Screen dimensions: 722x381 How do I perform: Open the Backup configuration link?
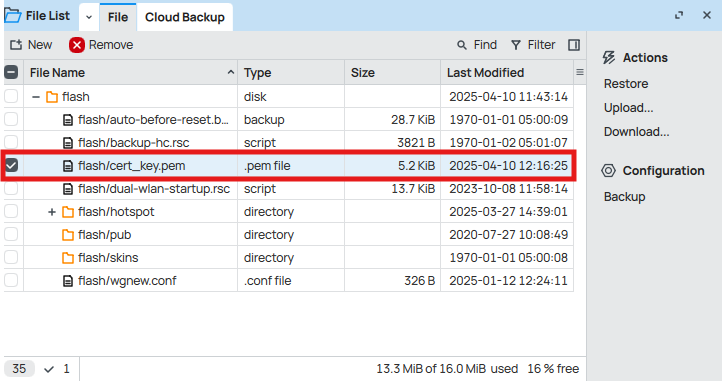tap(624, 197)
